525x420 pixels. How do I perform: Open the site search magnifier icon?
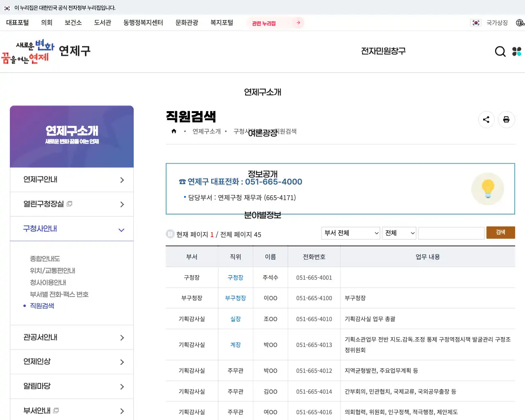click(500, 51)
